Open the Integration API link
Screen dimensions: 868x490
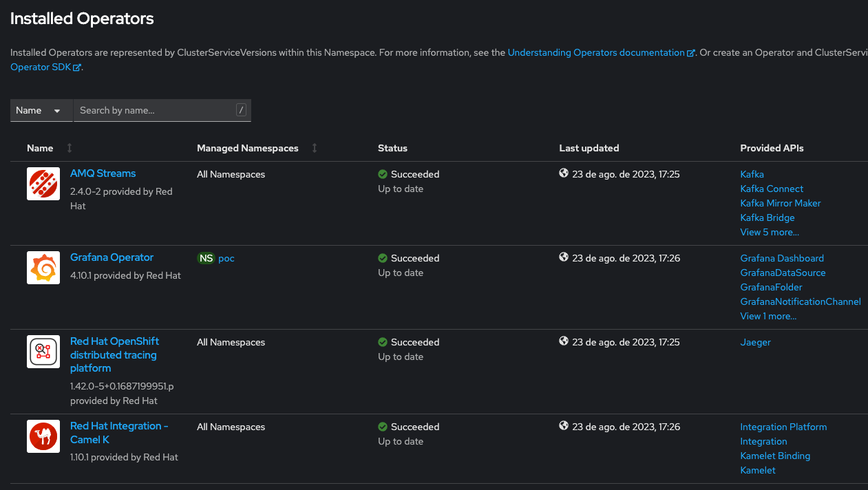763,441
